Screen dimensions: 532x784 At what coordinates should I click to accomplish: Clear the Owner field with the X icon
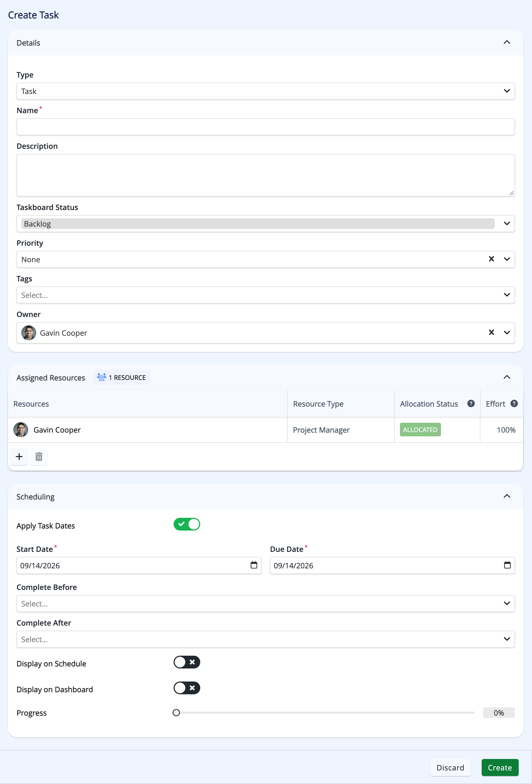click(491, 332)
